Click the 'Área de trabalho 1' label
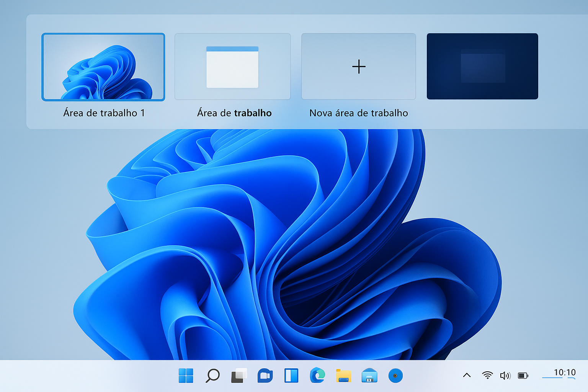588x392 pixels. (x=104, y=113)
